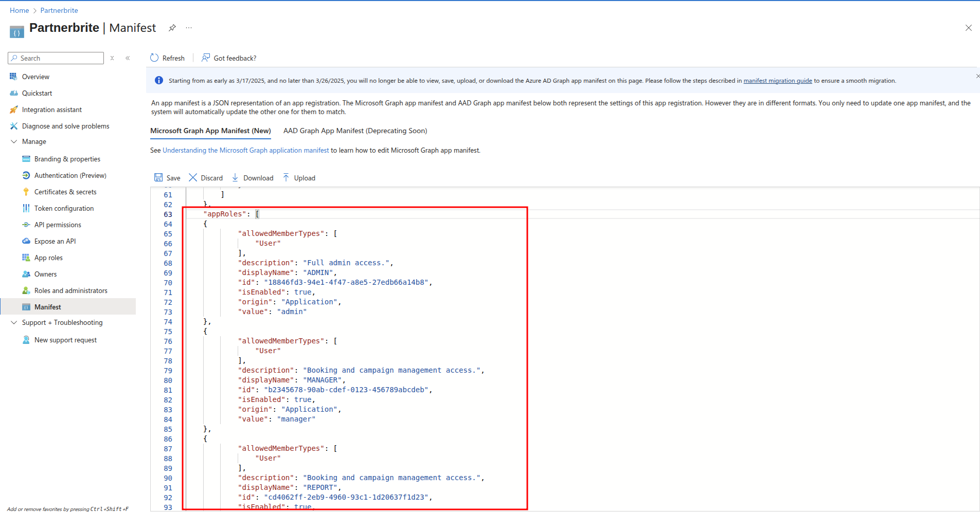Viewport: 980px width, 512px height.
Task: Click Download button label
Action: click(x=258, y=178)
